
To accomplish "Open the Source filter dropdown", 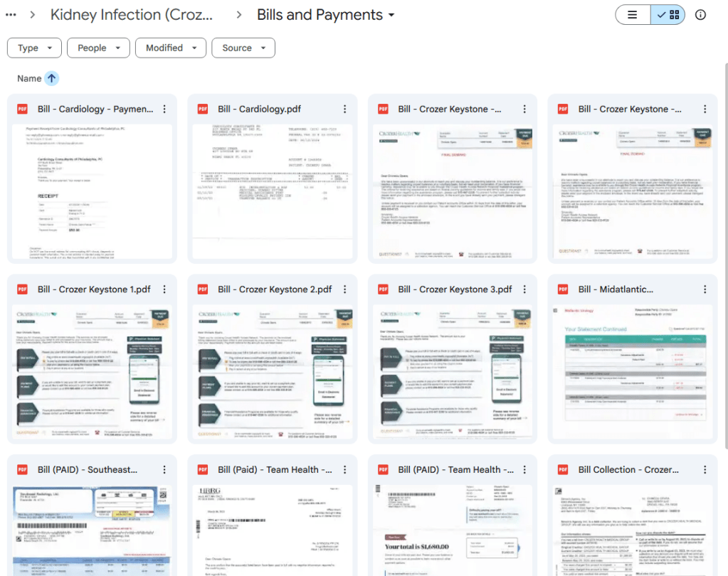I will (x=243, y=48).
